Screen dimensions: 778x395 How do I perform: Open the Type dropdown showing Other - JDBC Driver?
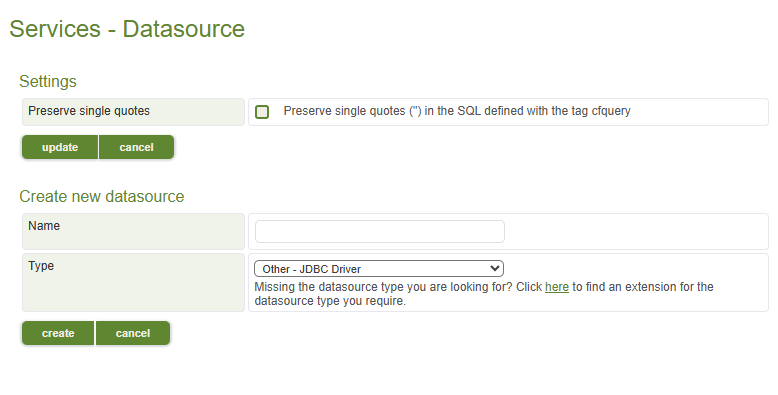point(379,269)
